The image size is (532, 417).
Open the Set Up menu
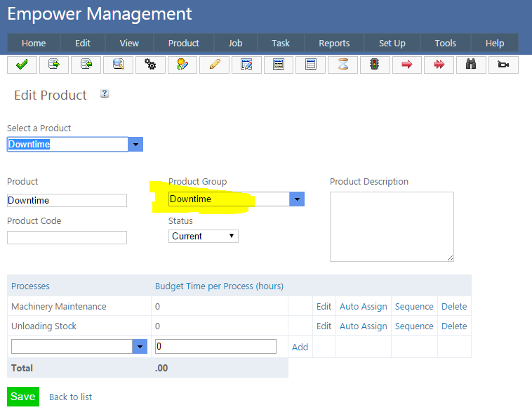[392, 43]
